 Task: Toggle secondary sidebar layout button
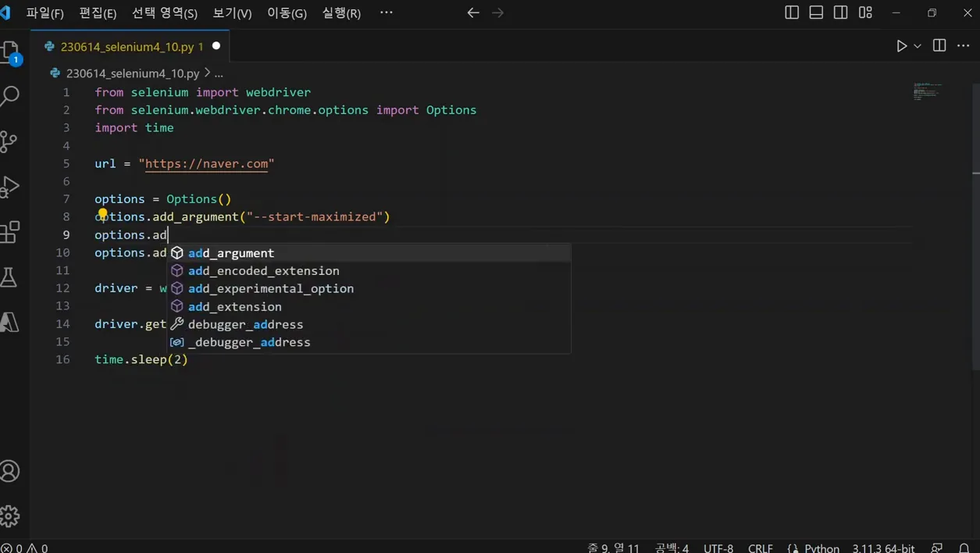point(840,12)
